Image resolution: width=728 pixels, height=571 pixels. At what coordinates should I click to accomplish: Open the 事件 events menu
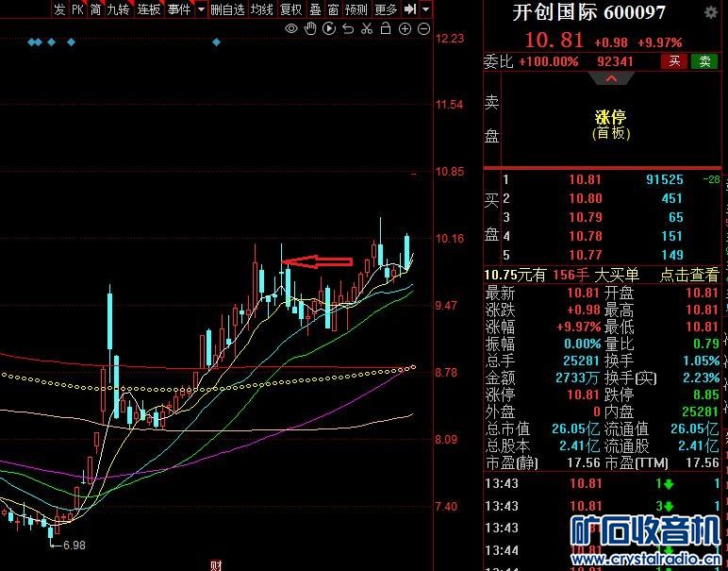pos(179,8)
